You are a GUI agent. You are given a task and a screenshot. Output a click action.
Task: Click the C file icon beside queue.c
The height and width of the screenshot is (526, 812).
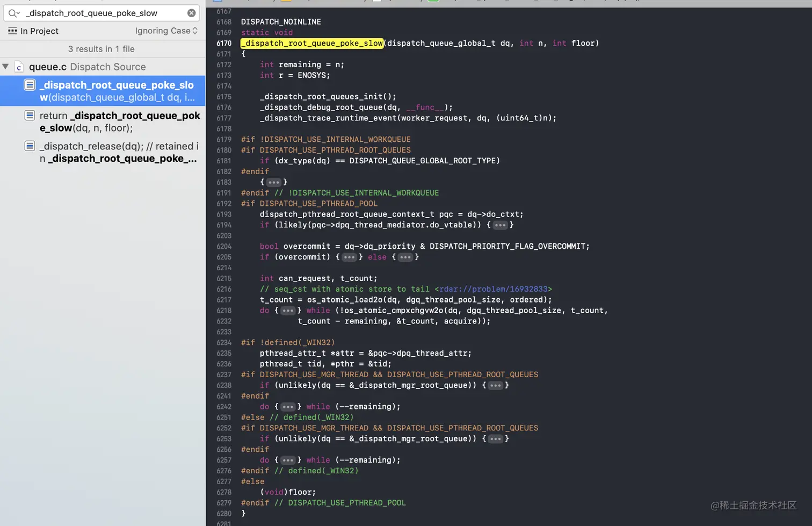point(19,67)
